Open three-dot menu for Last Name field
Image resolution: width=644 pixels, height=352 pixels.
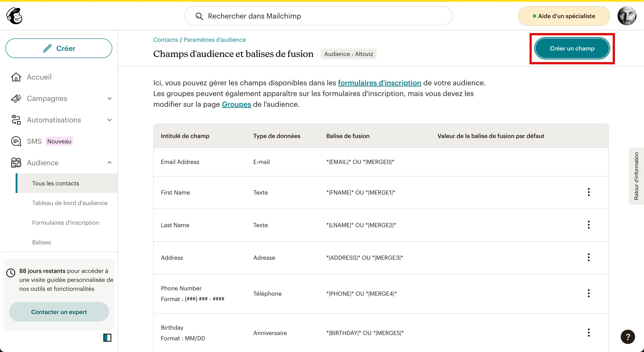589,225
